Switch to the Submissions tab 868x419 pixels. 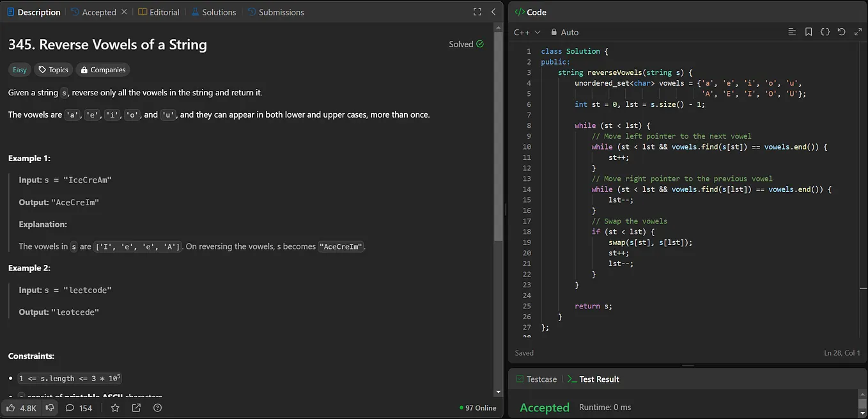coord(281,12)
